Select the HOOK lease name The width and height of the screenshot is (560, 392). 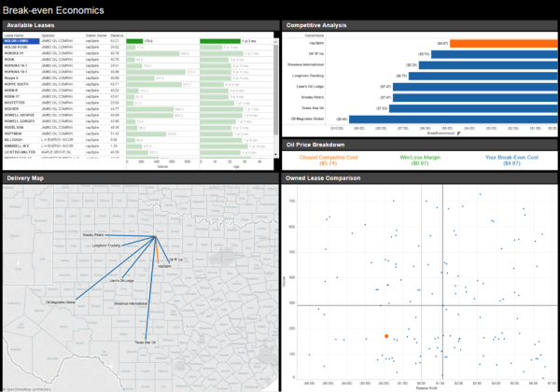9,60
